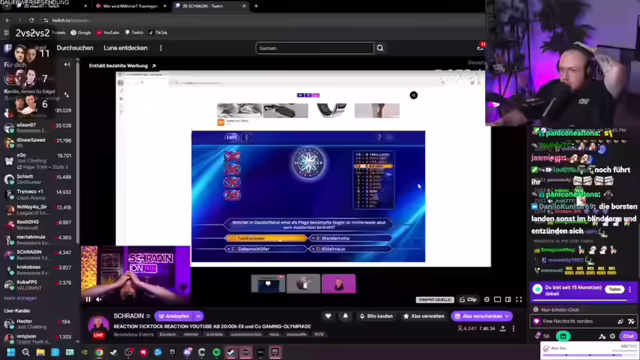
Task: Open Spotify from the Windows taskbar
Action: point(216,352)
